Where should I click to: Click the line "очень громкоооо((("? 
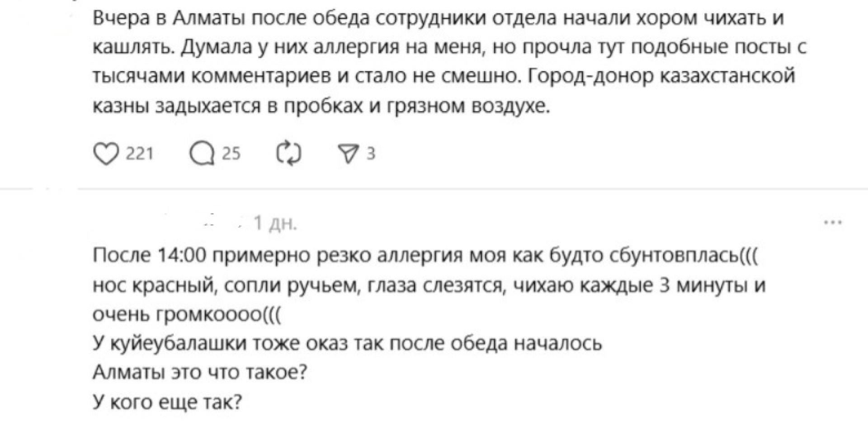pyautogui.click(x=187, y=314)
